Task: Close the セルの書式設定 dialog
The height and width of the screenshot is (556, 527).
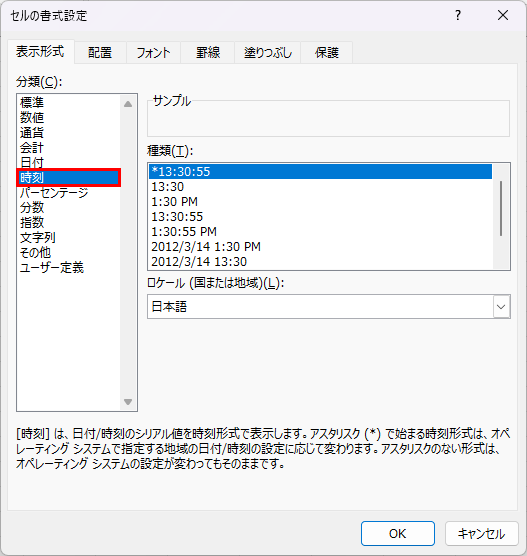Action: [x=503, y=15]
